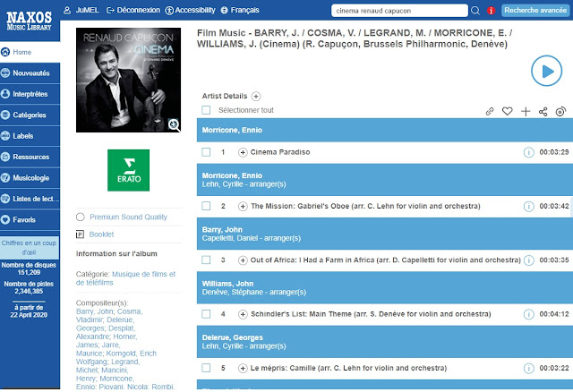Open Ressources section
Image resolution: width=573 pixels, height=392 pixels.
30,157
